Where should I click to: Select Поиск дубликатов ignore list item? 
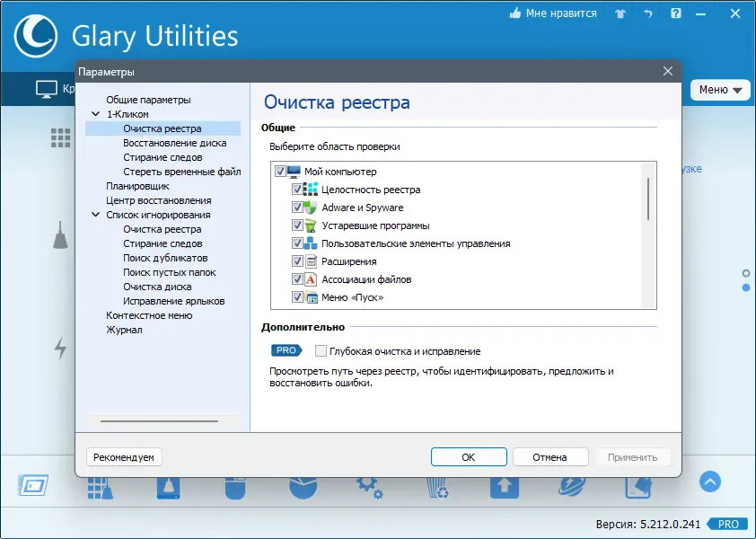(165, 258)
